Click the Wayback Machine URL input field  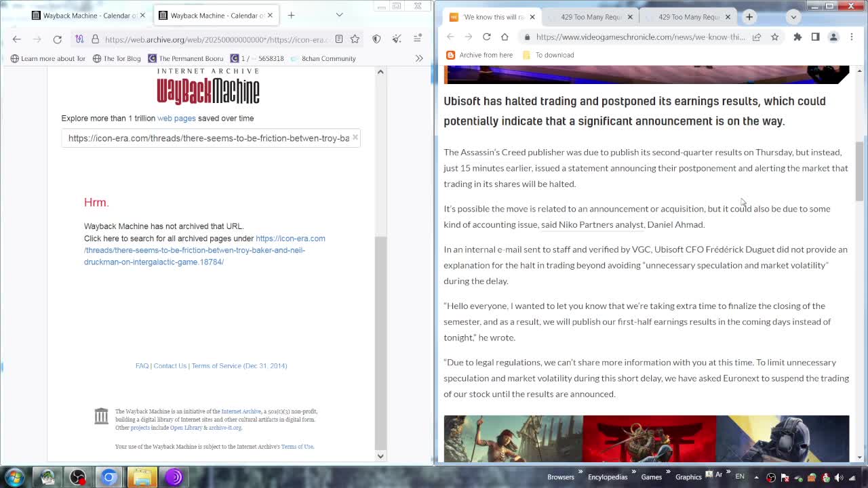point(203,138)
